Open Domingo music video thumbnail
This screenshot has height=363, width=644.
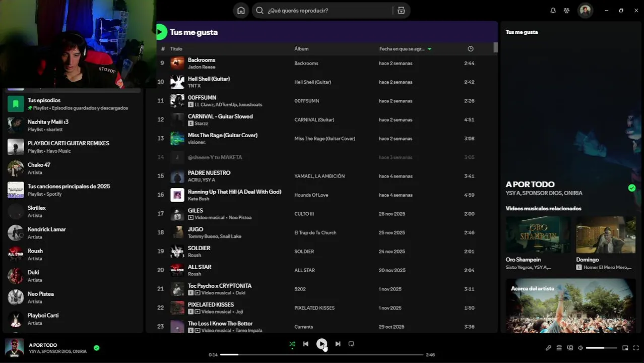click(x=606, y=235)
